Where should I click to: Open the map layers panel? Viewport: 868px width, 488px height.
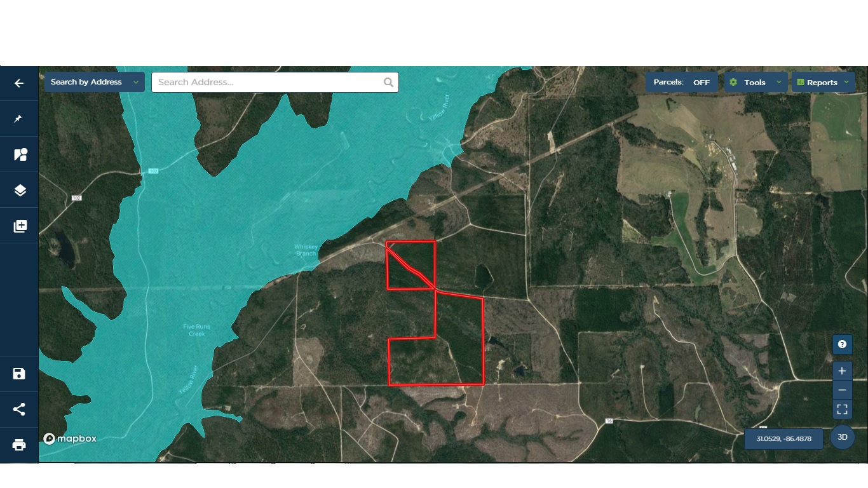19,190
